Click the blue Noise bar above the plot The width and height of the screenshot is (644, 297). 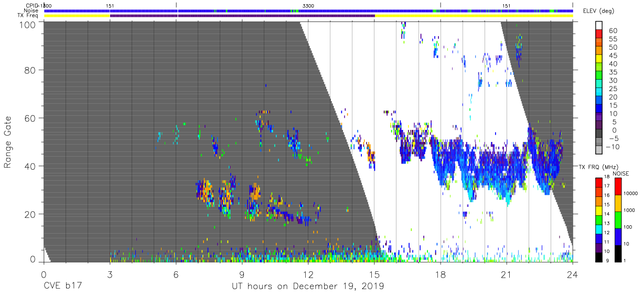point(308,10)
